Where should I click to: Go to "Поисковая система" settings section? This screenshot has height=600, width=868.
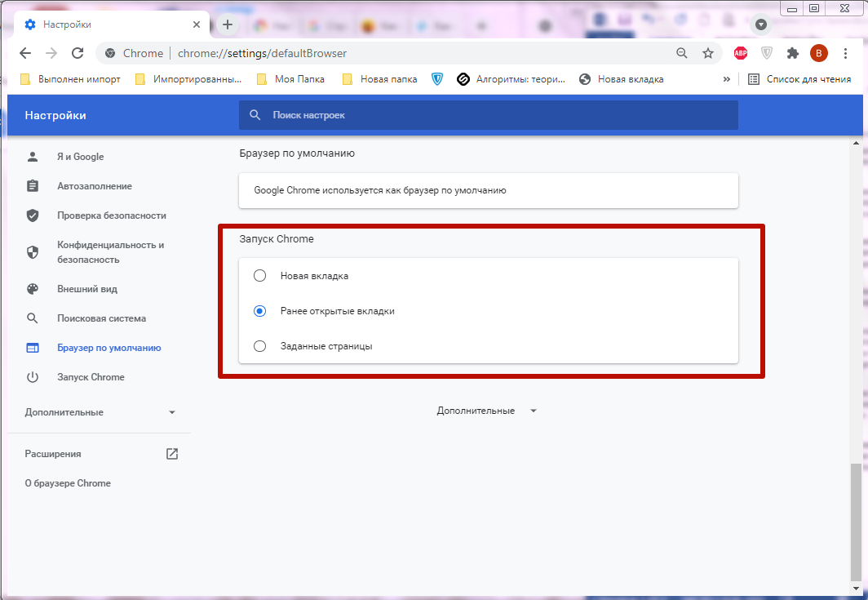(101, 318)
